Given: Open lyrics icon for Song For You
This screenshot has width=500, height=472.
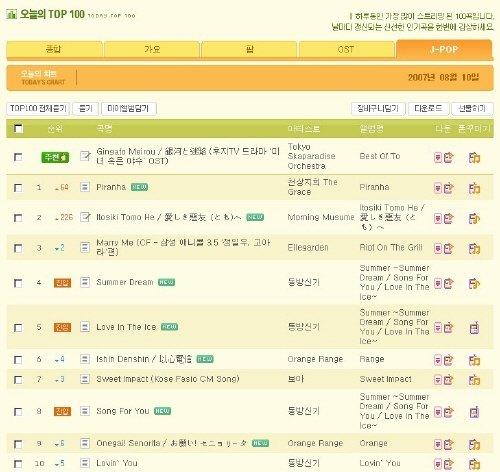Looking at the screenshot, I should 85,411.
